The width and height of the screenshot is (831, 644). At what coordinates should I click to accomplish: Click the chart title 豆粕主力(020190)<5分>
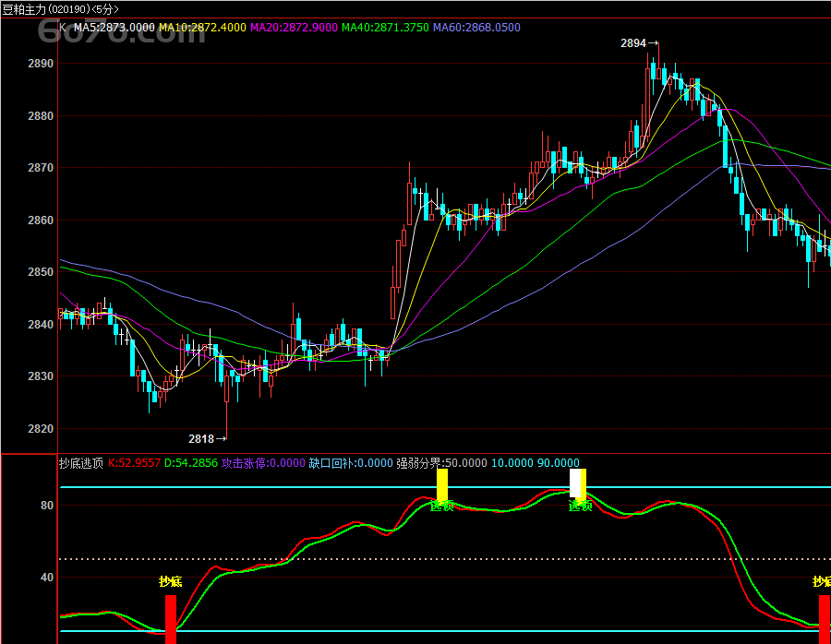coord(60,9)
